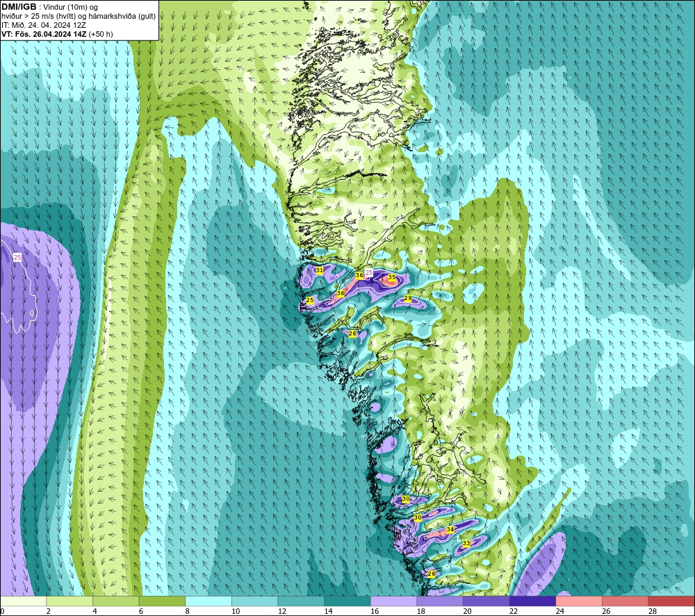Click the scale number "6"
Viewport: 695px width, 616px height.
tap(141, 611)
